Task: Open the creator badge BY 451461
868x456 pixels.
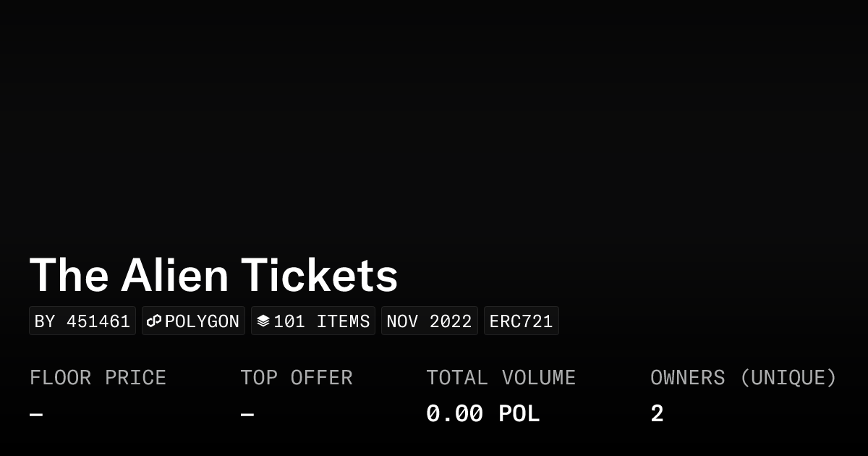Action: pyautogui.click(x=82, y=321)
